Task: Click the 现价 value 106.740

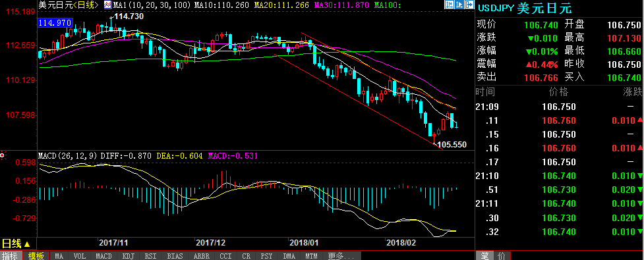Action: coord(541,25)
